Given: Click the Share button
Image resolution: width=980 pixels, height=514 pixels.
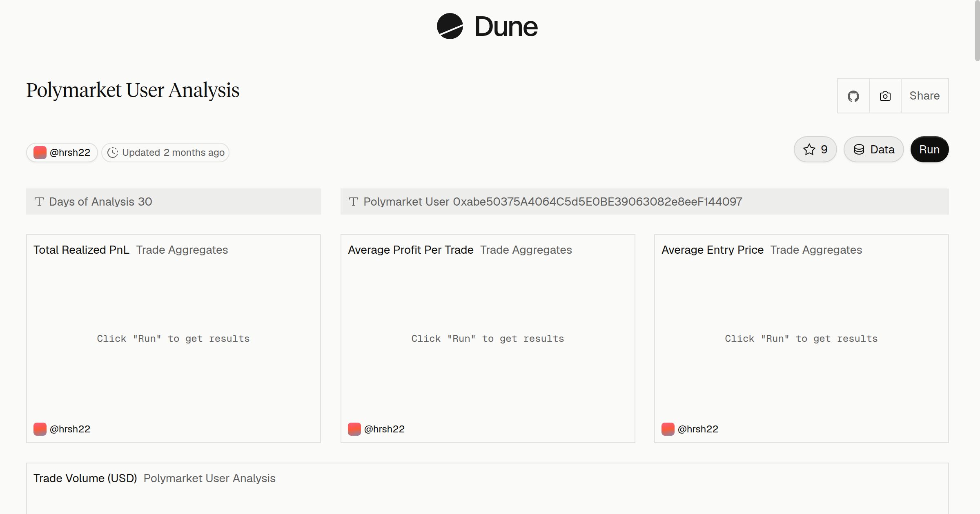Looking at the screenshot, I should (924, 96).
